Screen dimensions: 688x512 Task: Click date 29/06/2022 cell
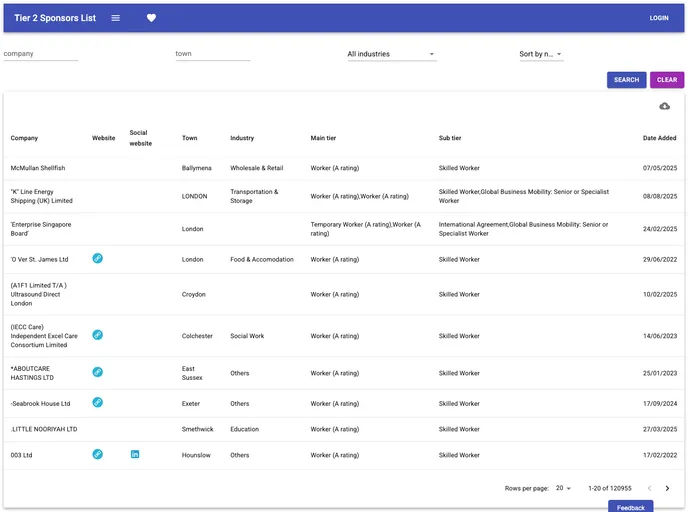pos(660,259)
